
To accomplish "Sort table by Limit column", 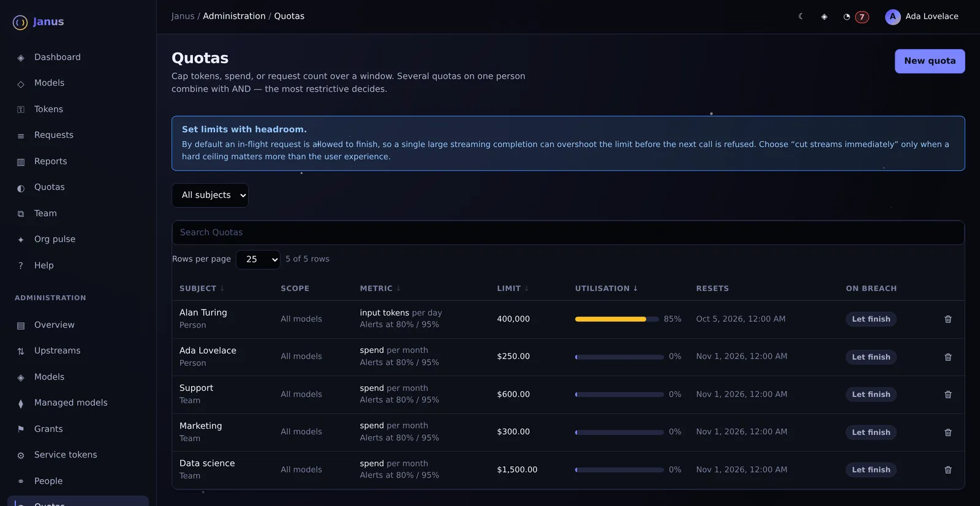I will (x=513, y=289).
